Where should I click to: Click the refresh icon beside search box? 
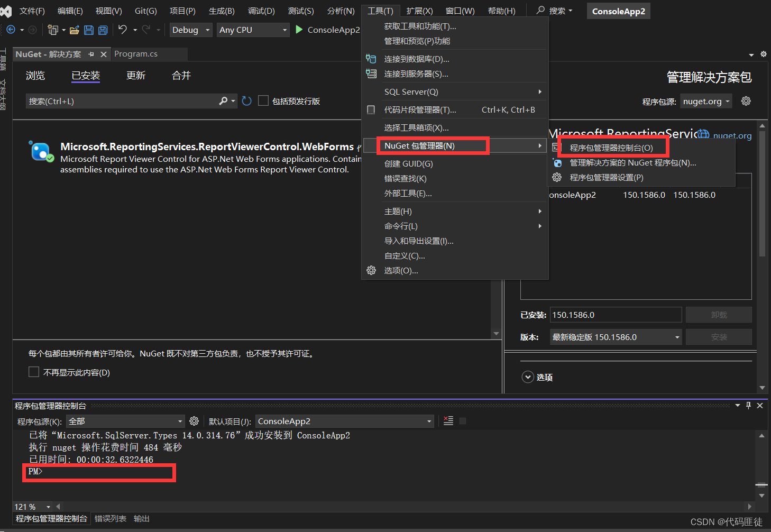pyautogui.click(x=246, y=101)
